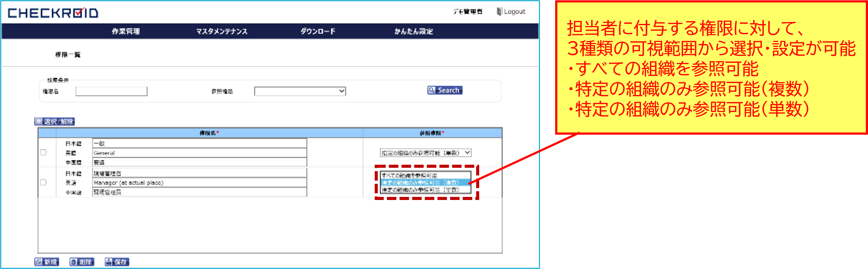
Task: Click the English name field containing General
Action: click(x=199, y=153)
